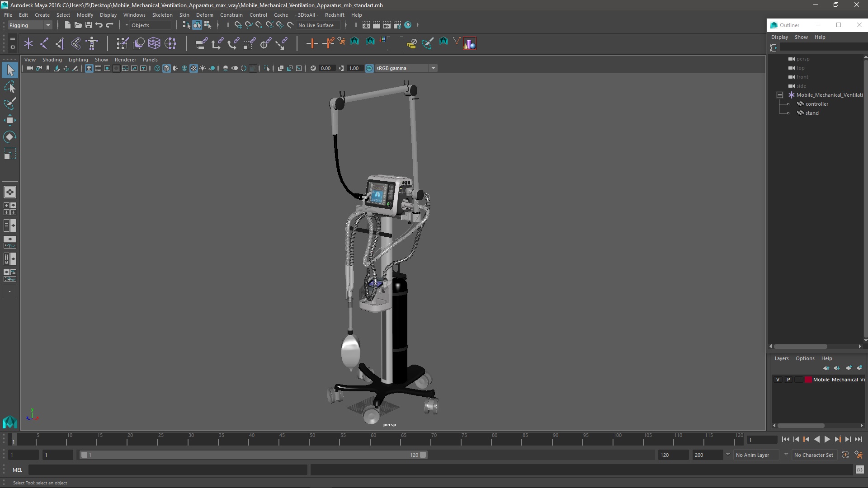This screenshot has width=868, height=488.
Task: Click the Create Cluster shelf icon
Action: [170, 43]
